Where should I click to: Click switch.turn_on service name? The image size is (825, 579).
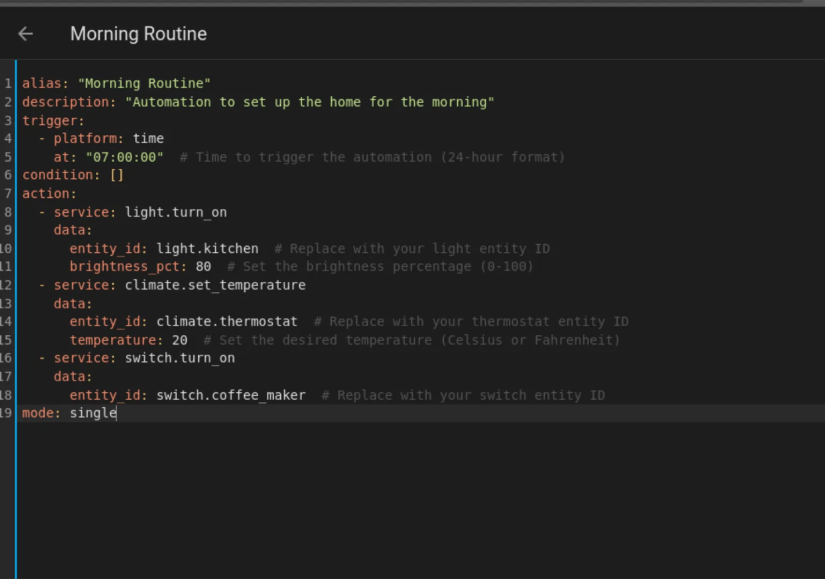tap(179, 358)
